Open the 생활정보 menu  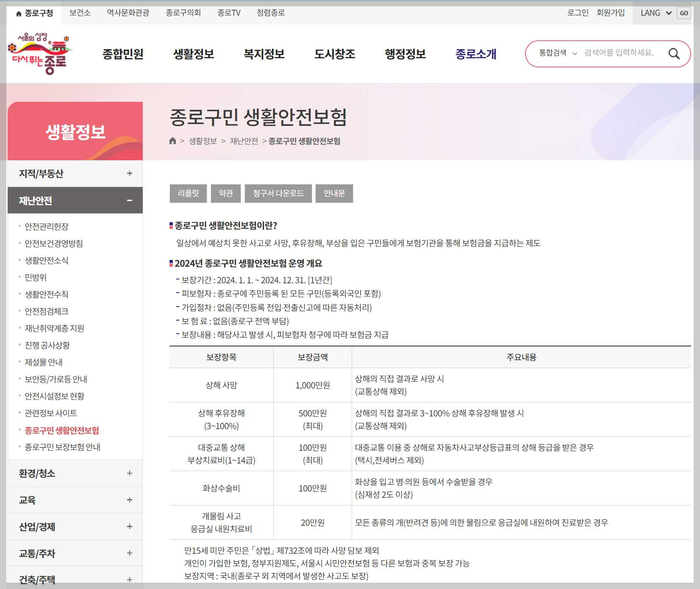pos(194,54)
